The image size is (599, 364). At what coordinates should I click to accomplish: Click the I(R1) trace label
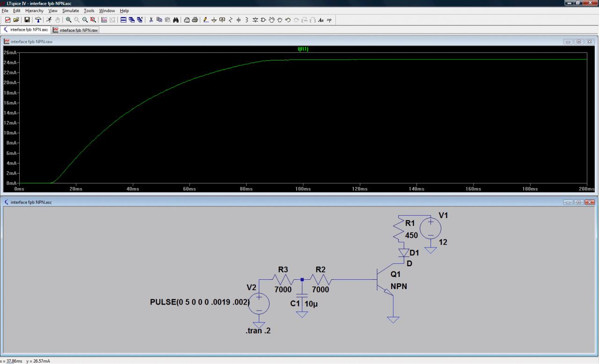click(x=303, y=49)
